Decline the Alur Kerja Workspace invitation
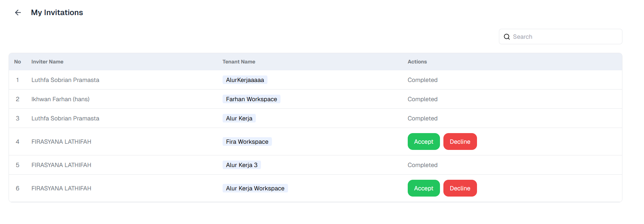644x224 pixels. click(460, 188)
